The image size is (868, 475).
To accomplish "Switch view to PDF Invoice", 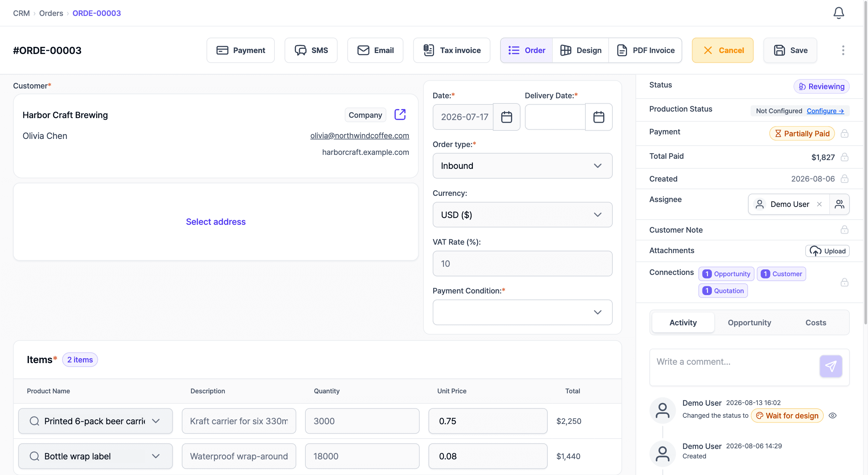I will pyautogui.click(x=645, y=50).
